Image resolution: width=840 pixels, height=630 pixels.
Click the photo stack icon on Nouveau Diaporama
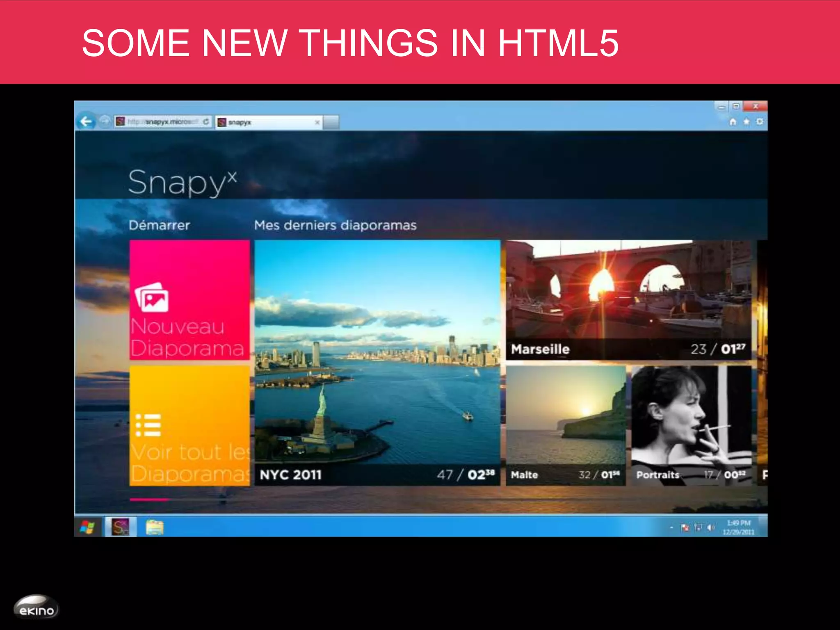(x=152, y=297)
